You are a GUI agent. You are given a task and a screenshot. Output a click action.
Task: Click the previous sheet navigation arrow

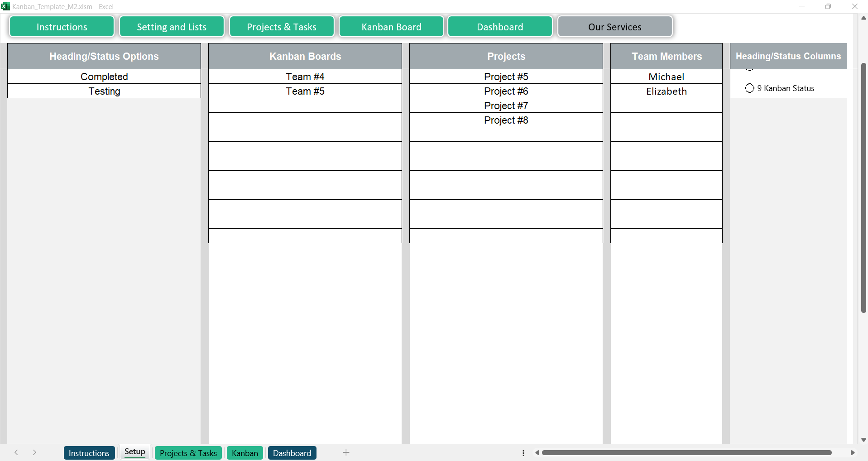[16, 452]
